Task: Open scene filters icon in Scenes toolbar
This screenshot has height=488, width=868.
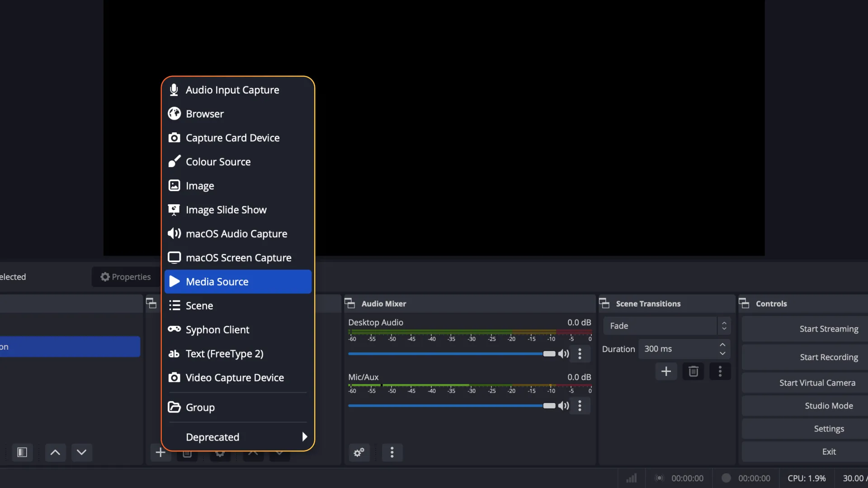Action: tap(22, 452)
